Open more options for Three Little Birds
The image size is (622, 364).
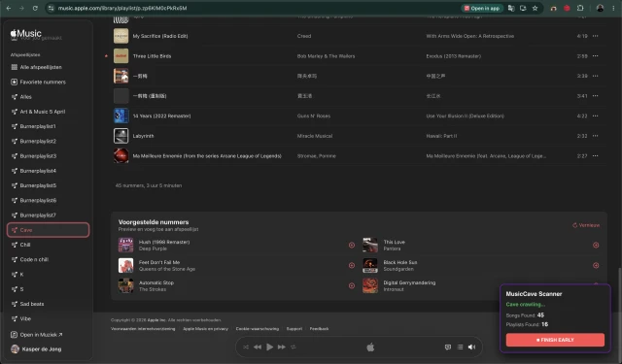tap(595, 56)
